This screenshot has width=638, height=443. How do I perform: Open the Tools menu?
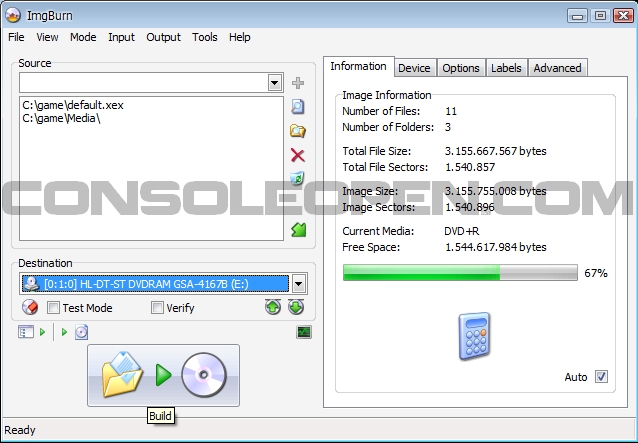click(205, 37)
